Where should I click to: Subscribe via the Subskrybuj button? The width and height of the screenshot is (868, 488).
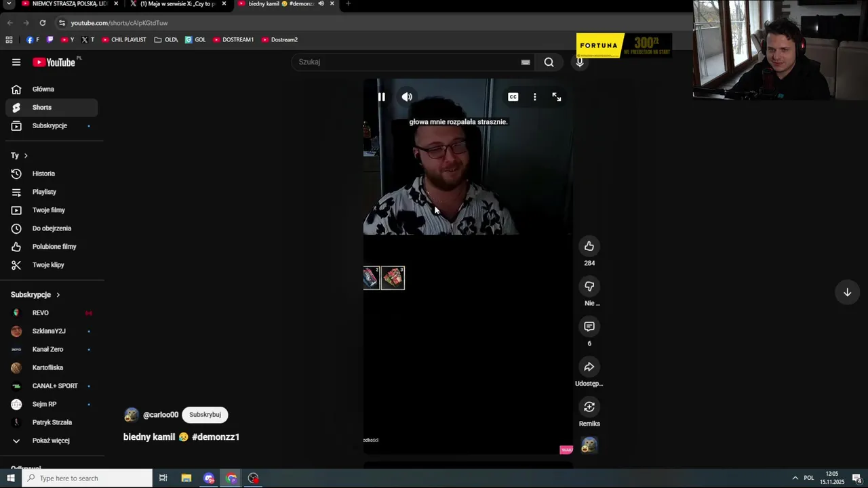(205, 415)
